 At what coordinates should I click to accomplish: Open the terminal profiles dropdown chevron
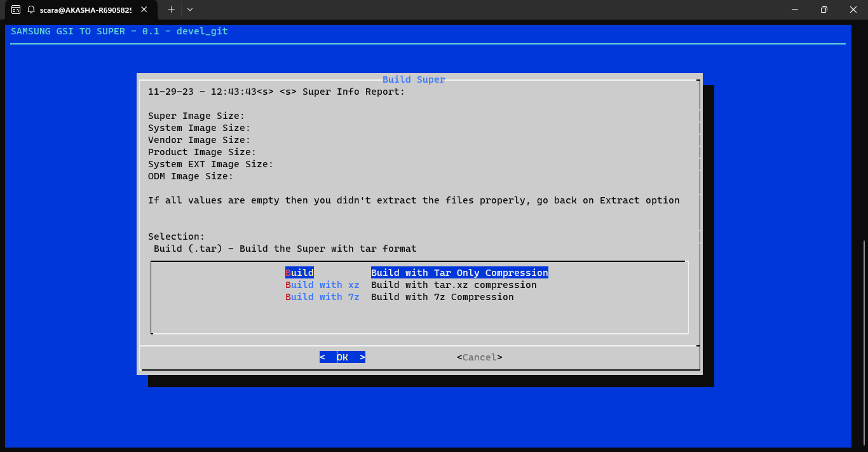pos(189,10)
